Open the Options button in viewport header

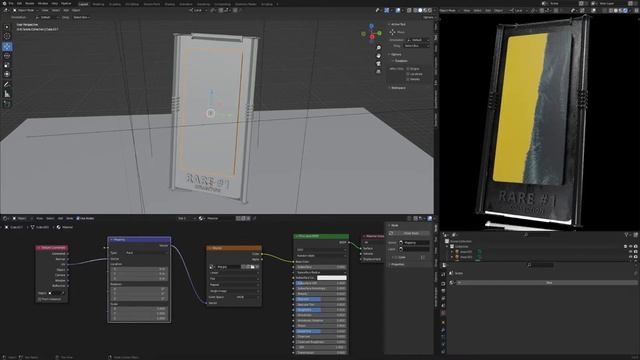click(x=428, y=18)
